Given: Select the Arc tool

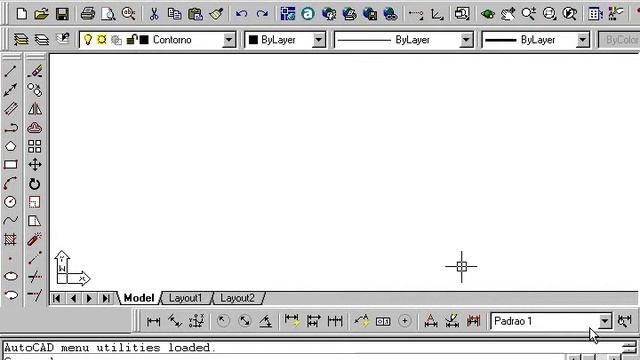Looking at the screenshot, I should (x=11, y=184).
